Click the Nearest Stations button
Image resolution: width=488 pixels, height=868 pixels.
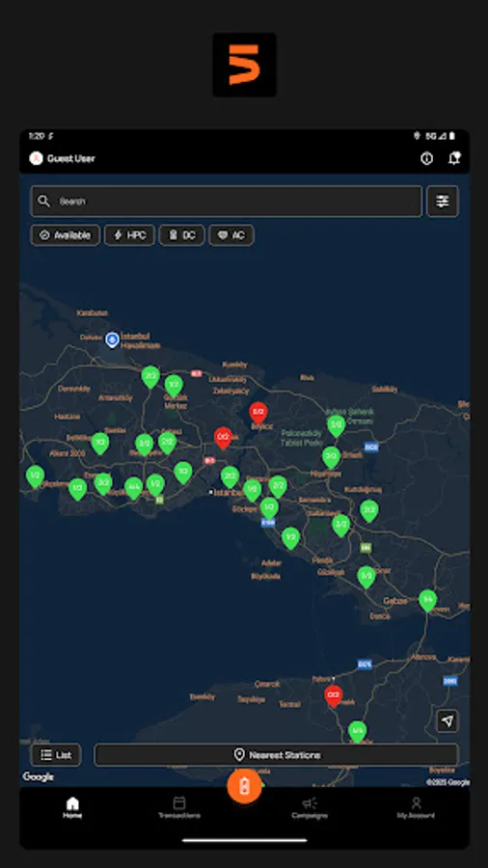(276, 755)
